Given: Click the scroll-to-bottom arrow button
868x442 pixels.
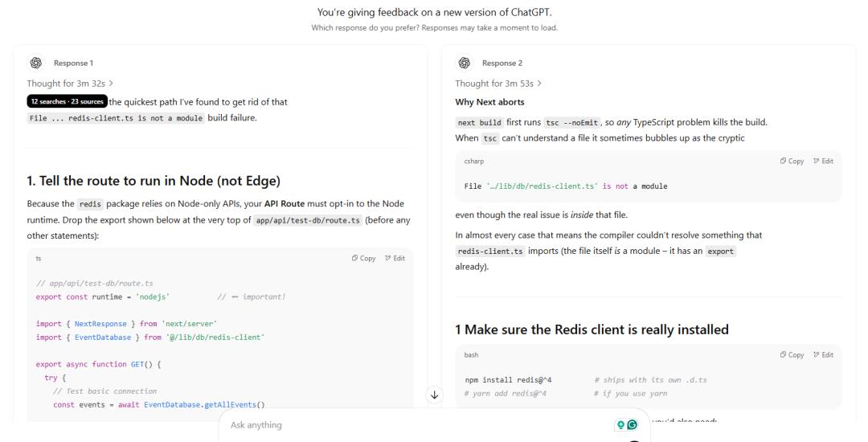Looking at the screenshot, I should pyautogui.click(x=435, y=395).
